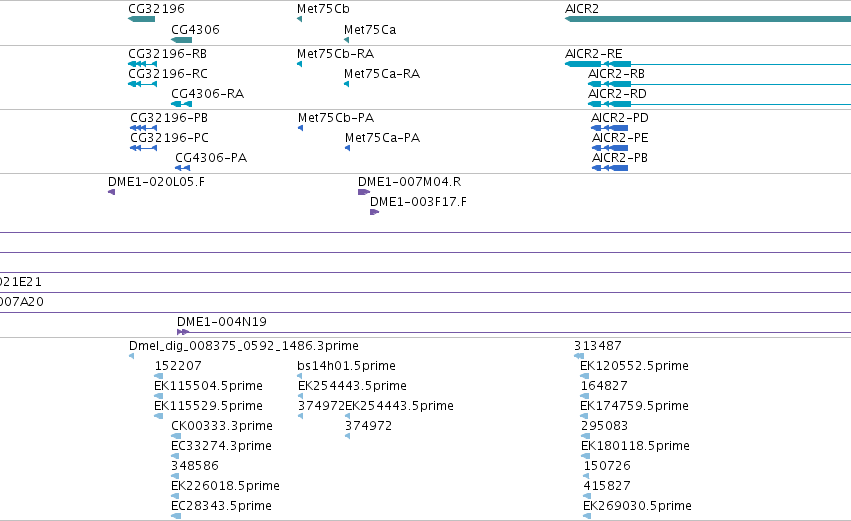Select EST EK115529.5prime
The image size is (851, 521).
[x=208, y=406]
